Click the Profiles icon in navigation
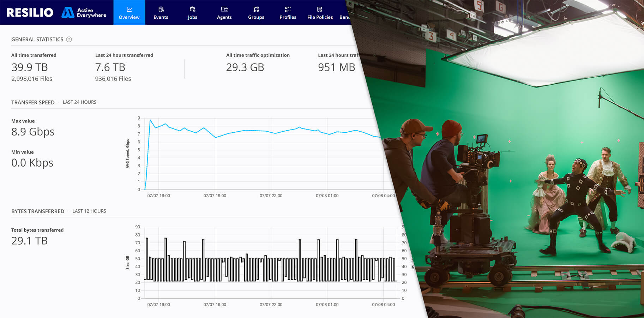 point(288,9)
